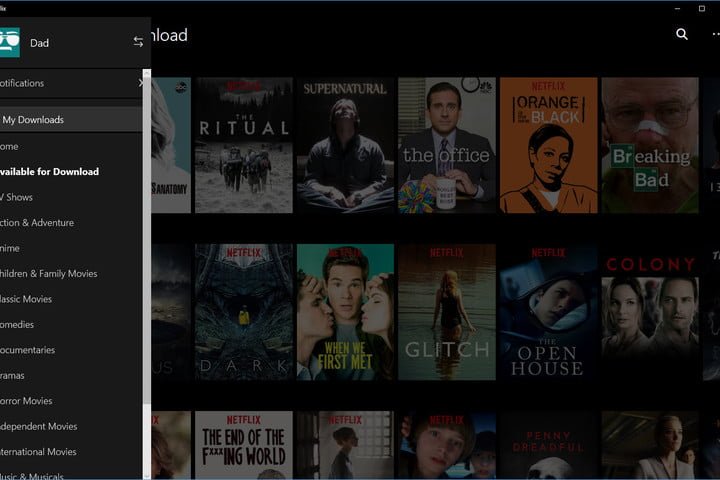Open Colony poster
The image size is (720, 480).
pos(650,312)
